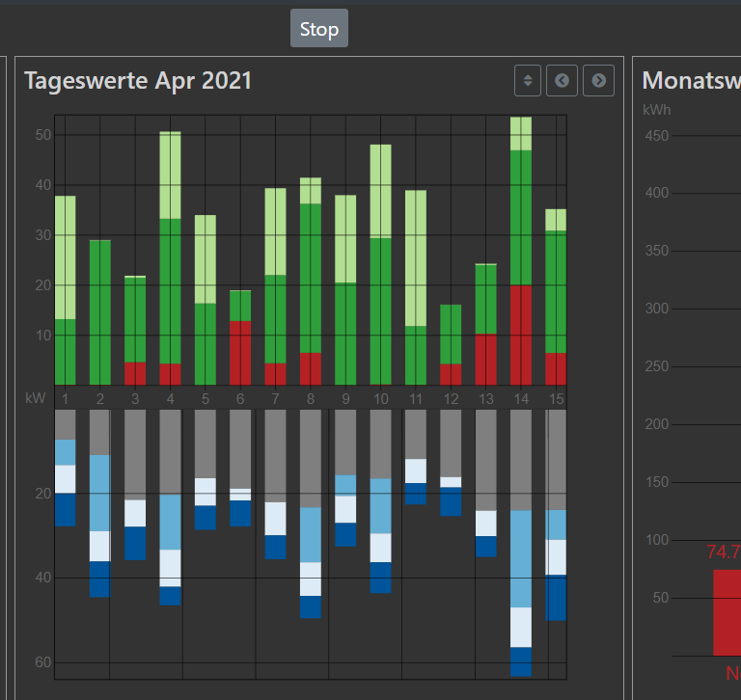Click the Monatswerte panel title
The image size is (741, 700).
tap(691, 81)
